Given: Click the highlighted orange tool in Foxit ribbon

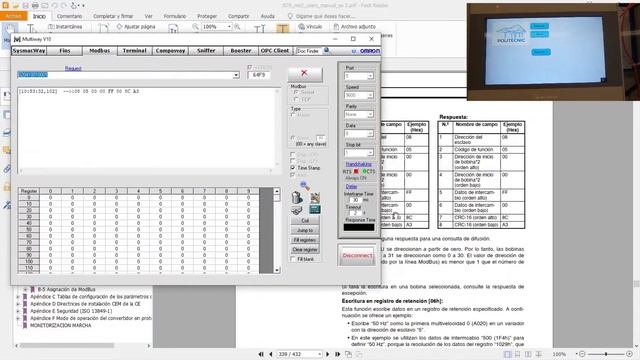Looking at the screenshot, I should coord(282,28).
